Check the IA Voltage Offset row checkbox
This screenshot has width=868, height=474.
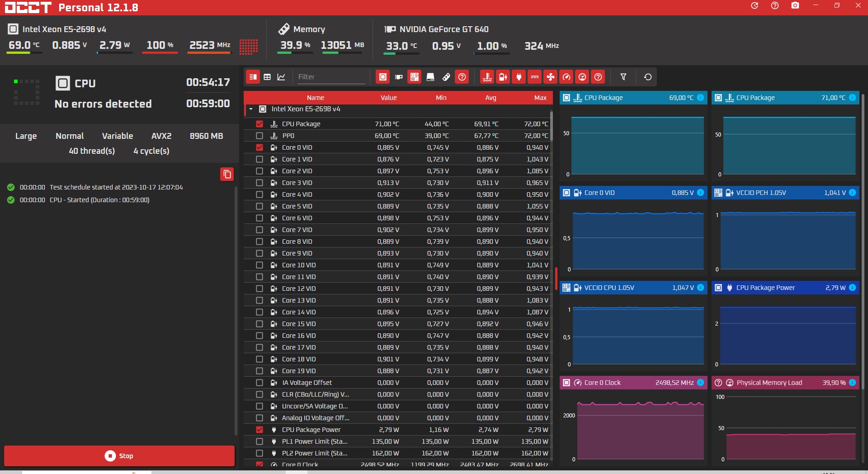pos(259,383)
